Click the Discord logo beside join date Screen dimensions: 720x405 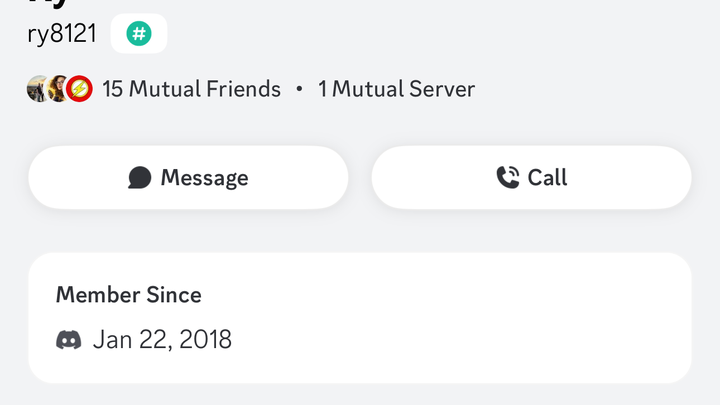68,340
